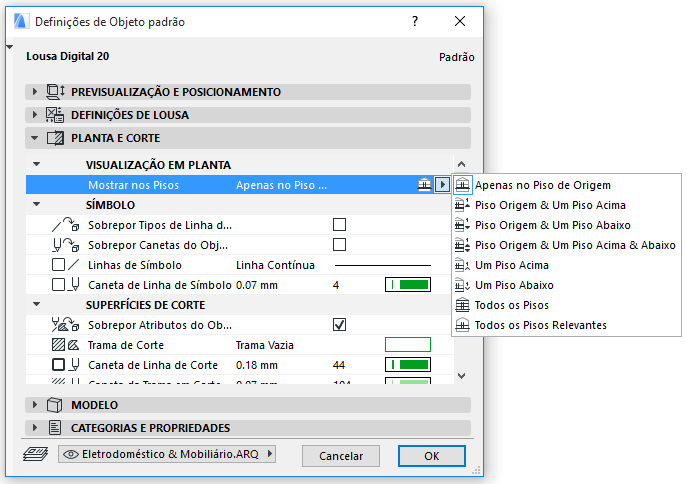Click icon next to Um Piso Acima option
The image size is (687, 484).
point(462,265)
